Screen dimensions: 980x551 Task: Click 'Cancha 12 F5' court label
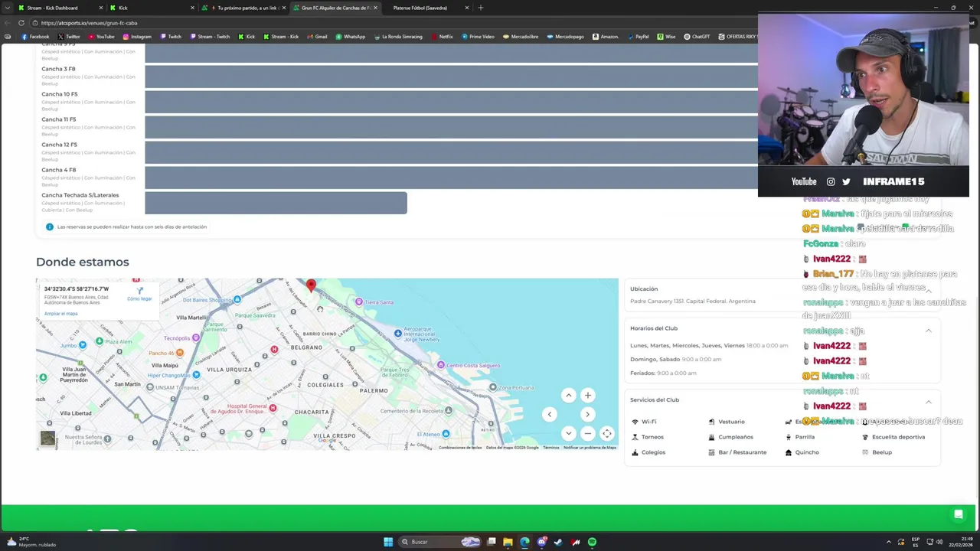[x=59, y=145]
